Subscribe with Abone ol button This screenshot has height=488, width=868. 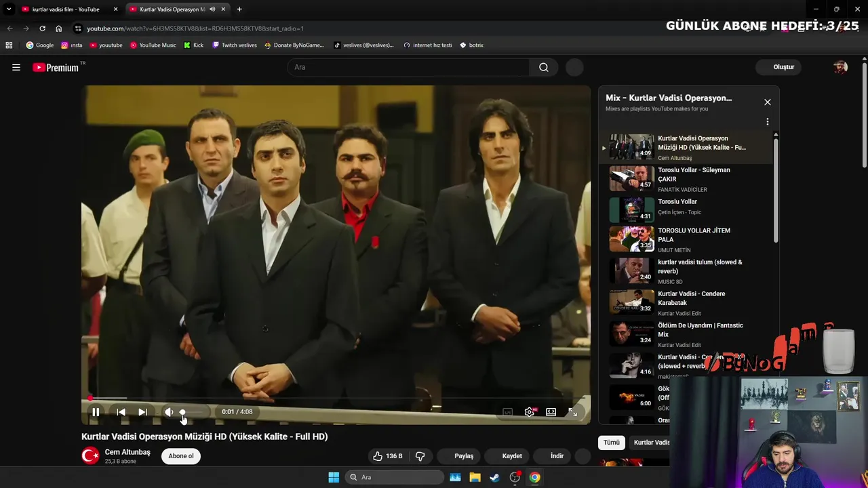click(x=181, y=456)
